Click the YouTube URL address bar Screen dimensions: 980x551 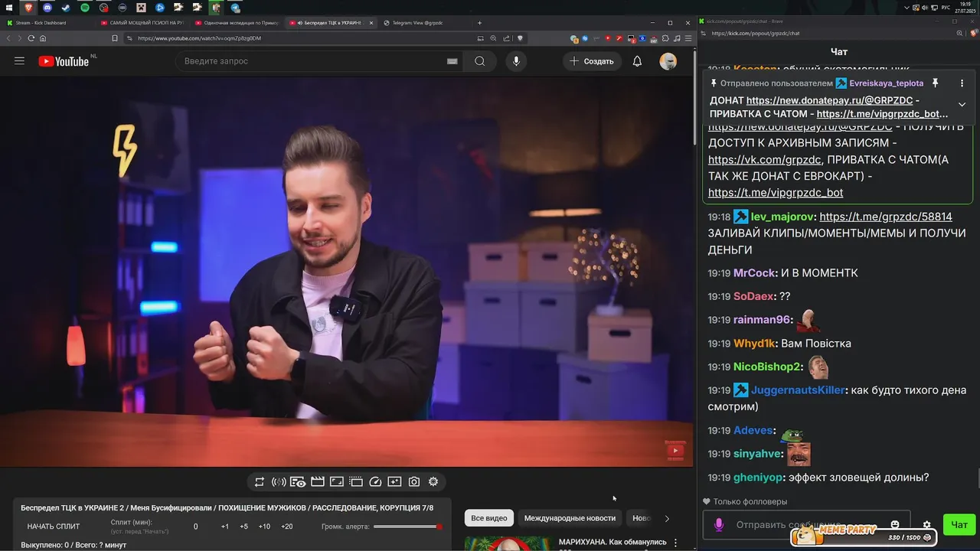[299, 38]
